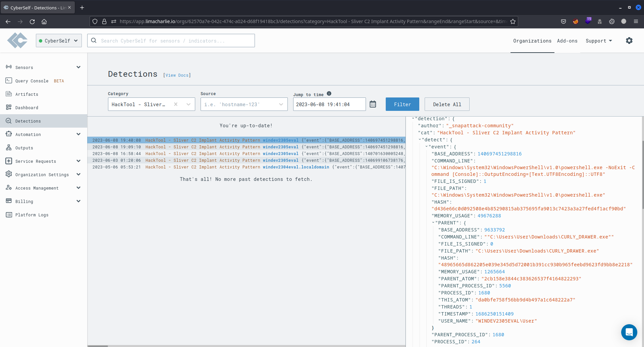Screen dimensions: 644x347
Task: Open the Add-ons tab
Action: pos(567,41)
